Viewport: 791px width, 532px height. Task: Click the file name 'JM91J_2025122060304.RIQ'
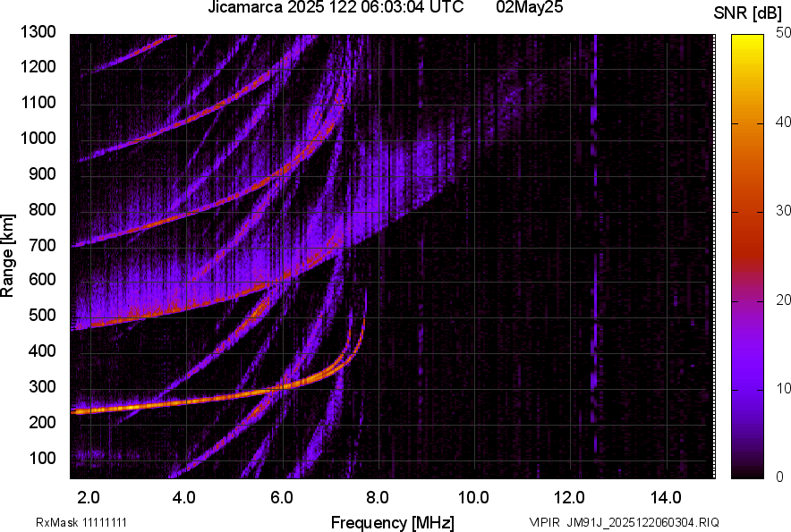[x=642, y=522]
